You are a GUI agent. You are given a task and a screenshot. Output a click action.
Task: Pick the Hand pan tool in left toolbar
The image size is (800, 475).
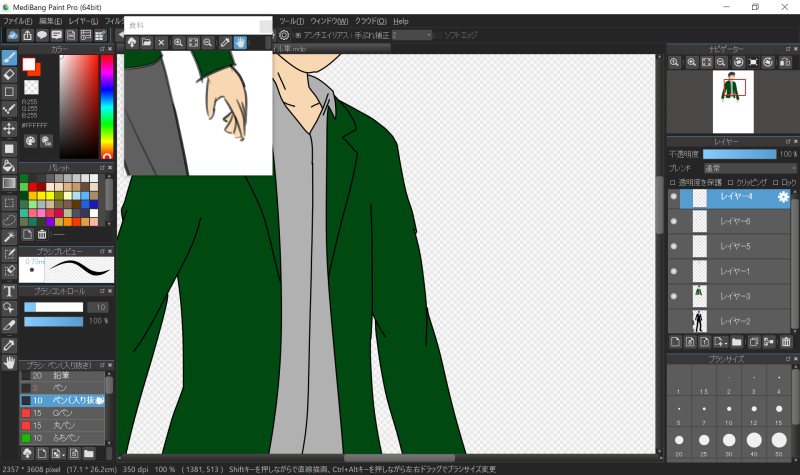pos(9,362)
